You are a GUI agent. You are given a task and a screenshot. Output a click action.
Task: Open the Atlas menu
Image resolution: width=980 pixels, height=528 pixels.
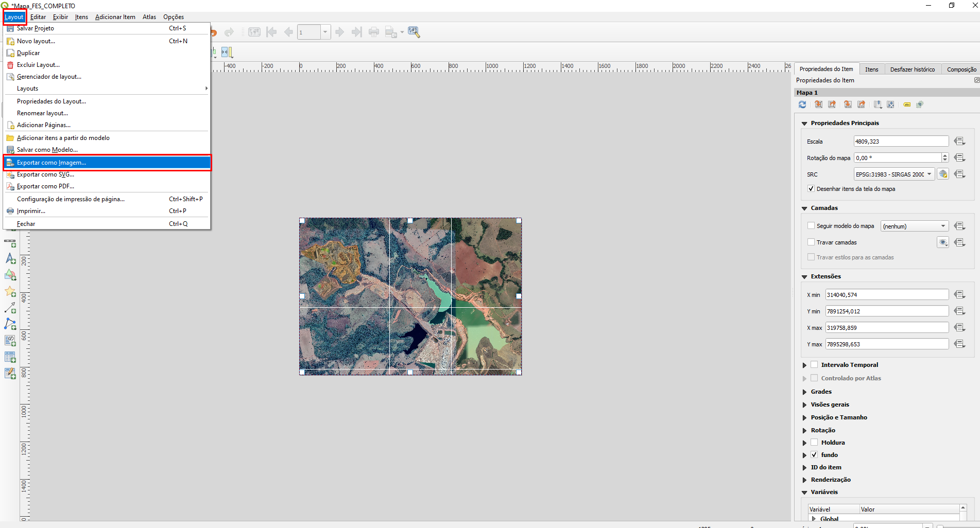(149, 17)
